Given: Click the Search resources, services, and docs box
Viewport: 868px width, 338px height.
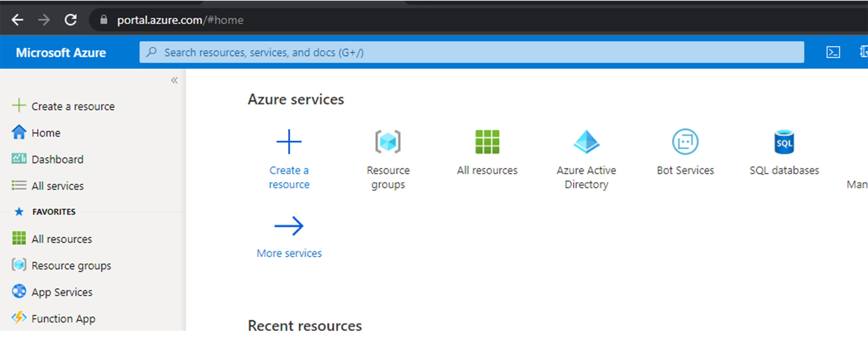Looking at the screenshot, I should [472, 52].
